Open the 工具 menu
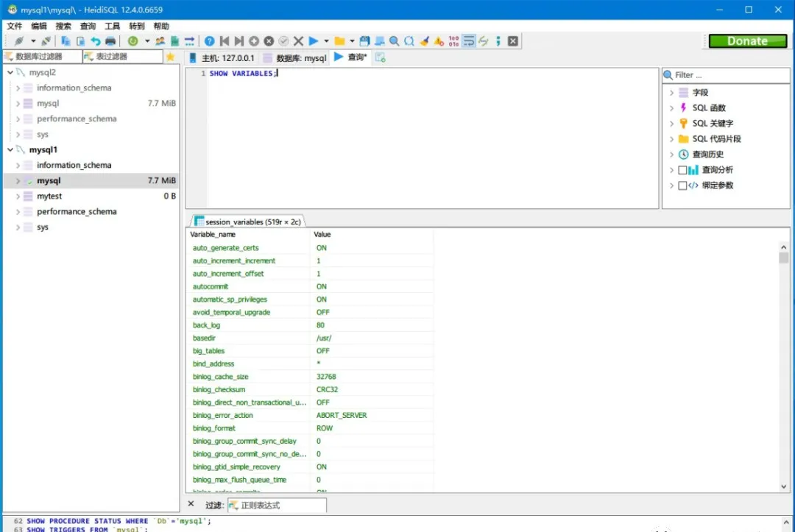 [x=112, y=25]
